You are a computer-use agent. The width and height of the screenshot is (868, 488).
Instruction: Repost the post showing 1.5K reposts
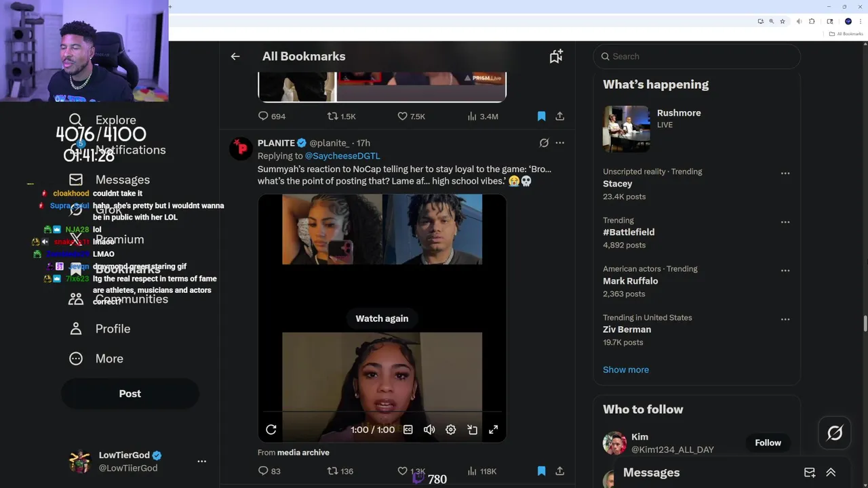(341, 116)
